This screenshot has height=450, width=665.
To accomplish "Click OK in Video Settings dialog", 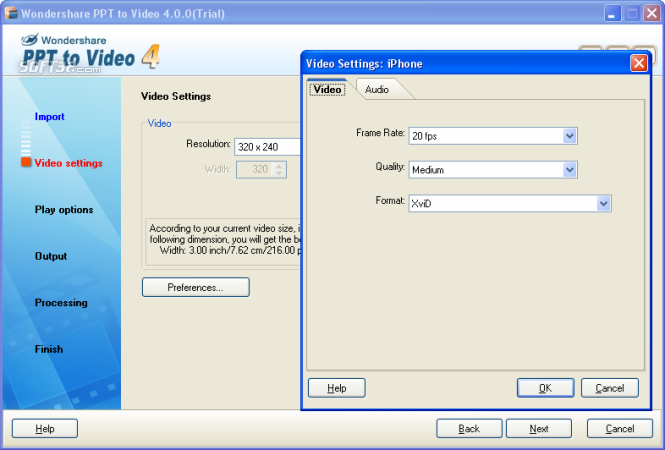I will click(x=545, y=388).
